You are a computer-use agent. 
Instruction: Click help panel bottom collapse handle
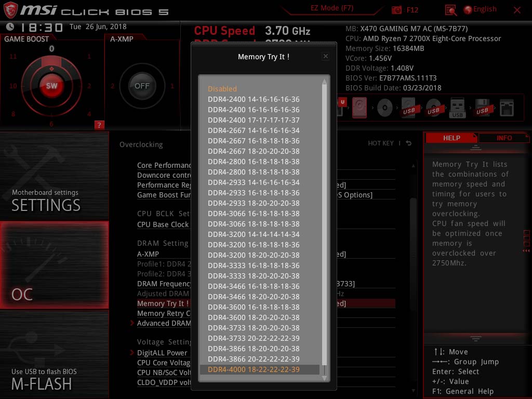(x=476, y=338)
